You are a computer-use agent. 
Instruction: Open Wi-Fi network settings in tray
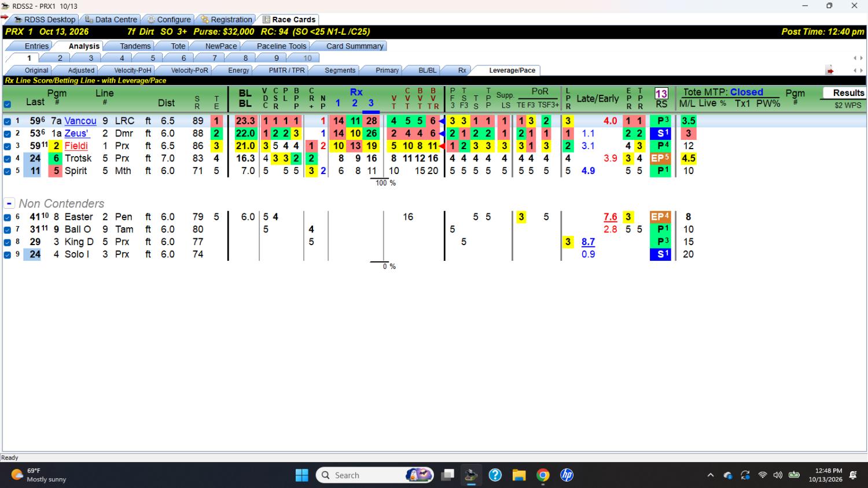click(763, 475)
